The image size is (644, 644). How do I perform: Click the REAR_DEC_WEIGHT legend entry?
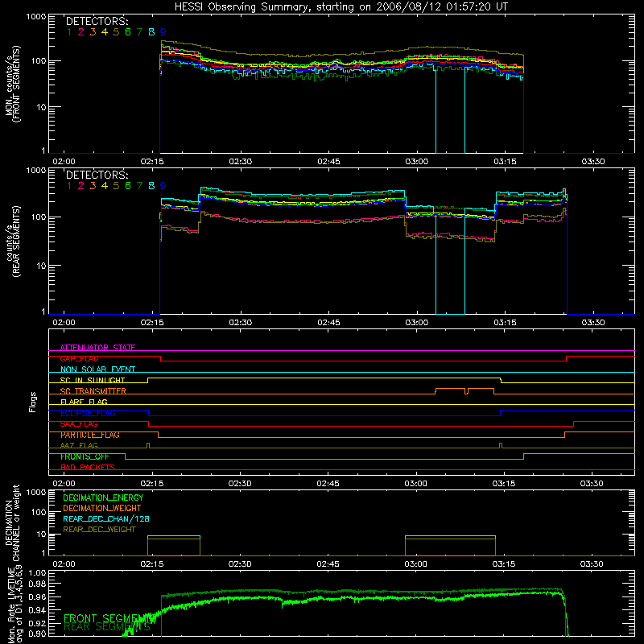(99, 530)
